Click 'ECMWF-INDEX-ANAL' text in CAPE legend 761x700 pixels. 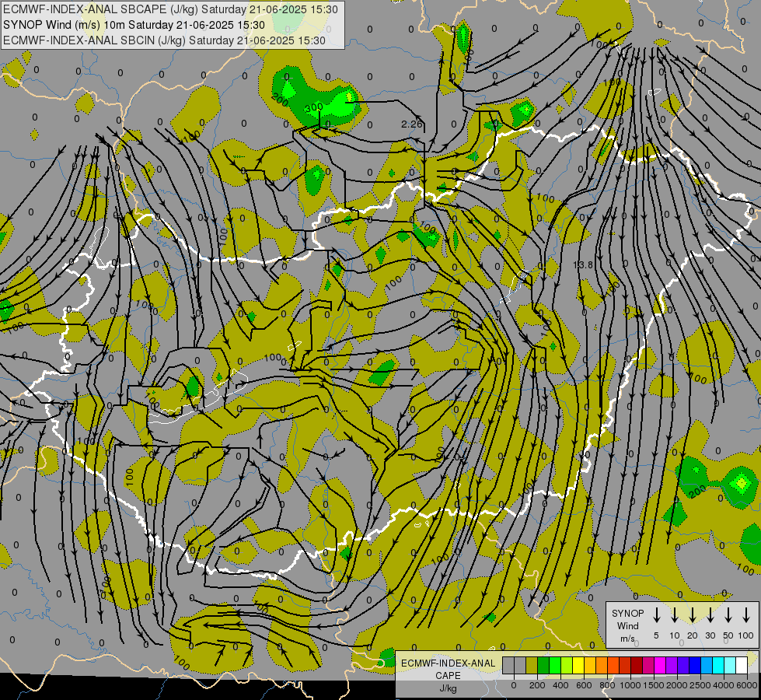click(x=448, y=663)
